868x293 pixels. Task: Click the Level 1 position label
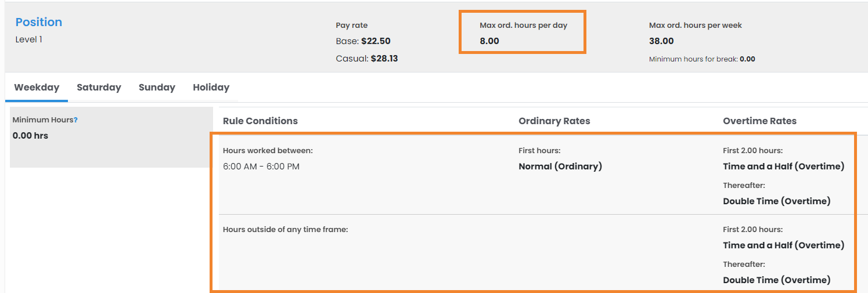tap(29, 39)
